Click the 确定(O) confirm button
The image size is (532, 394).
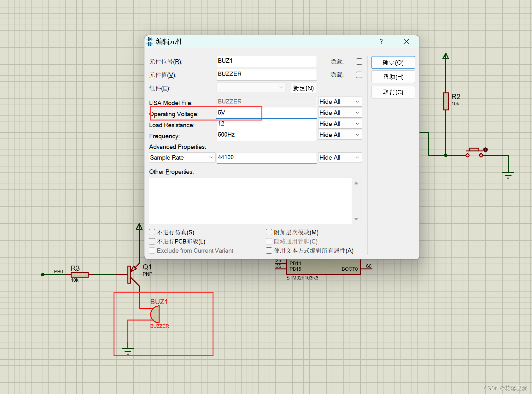(x=393, y=62)
